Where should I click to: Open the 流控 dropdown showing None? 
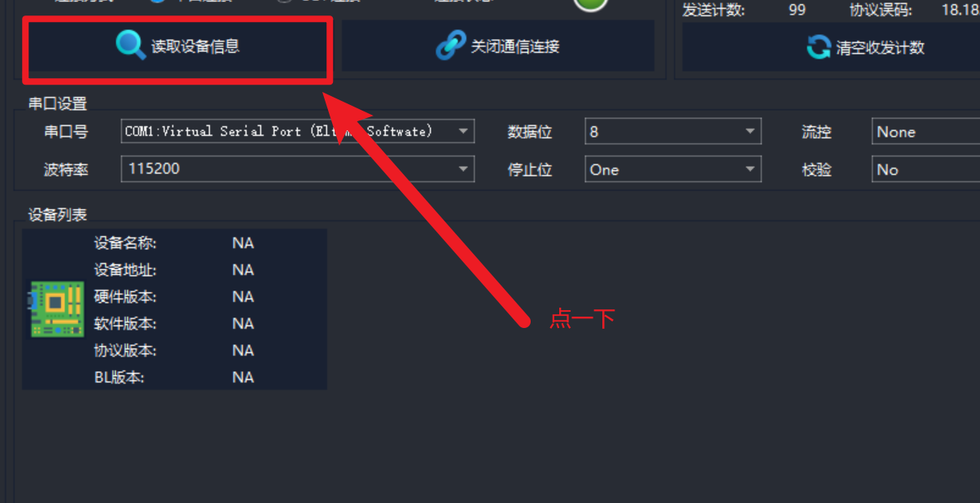pos(925,131)
